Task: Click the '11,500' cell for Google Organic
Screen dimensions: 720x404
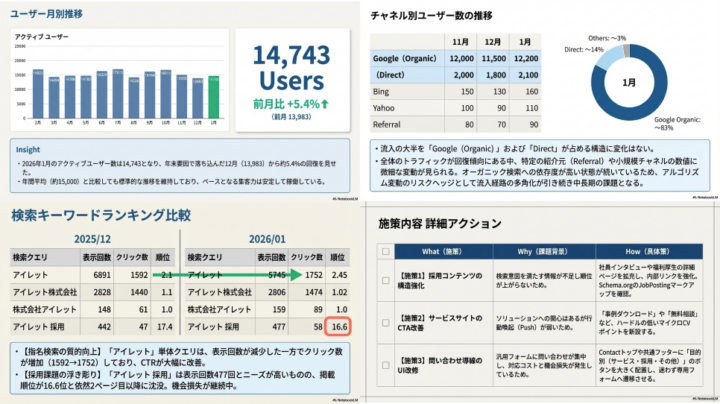Action: [x=494, y=59]
